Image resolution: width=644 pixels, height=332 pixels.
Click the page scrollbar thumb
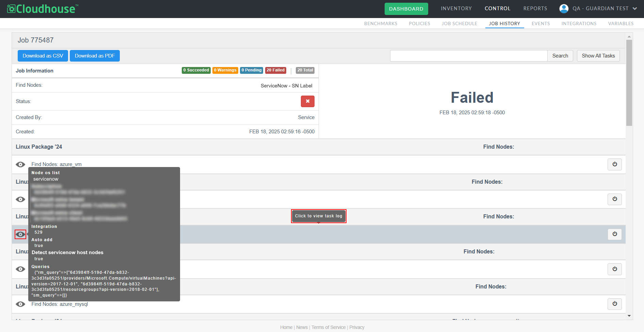[629, 83]
